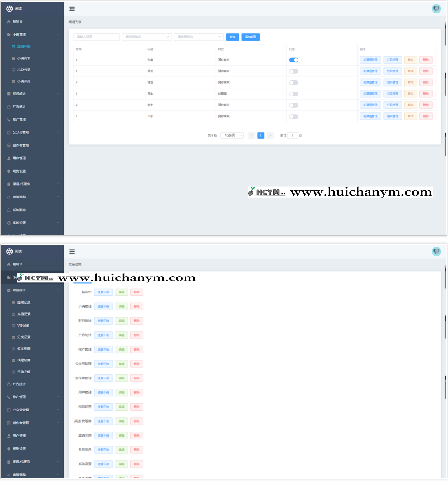
Task: Open 小说列表 in the sidebar
Action: click(x=24, y=58)
